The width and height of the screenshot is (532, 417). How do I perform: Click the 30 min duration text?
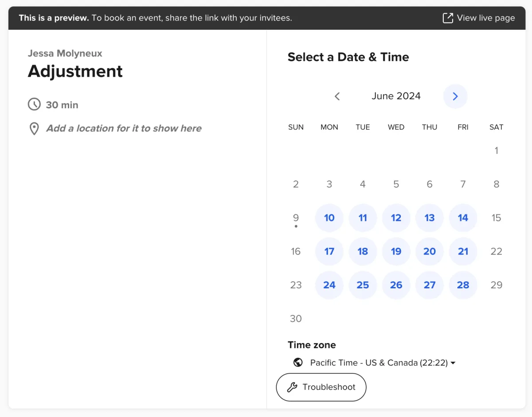point(62,105)
